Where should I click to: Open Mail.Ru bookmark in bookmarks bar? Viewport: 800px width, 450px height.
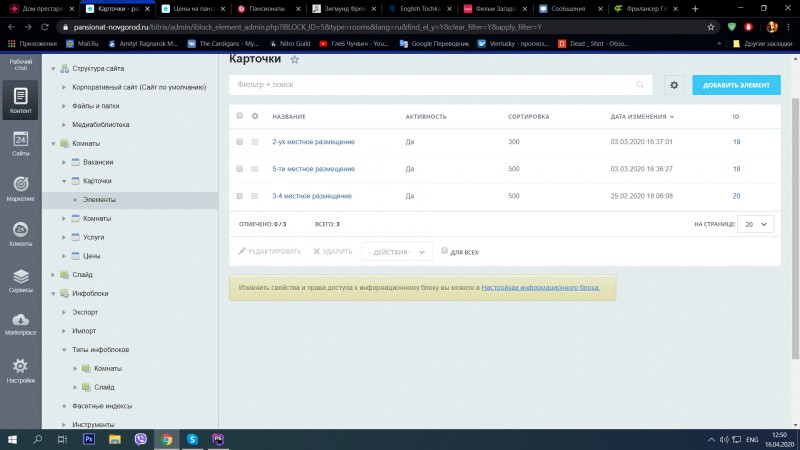point(82,44)
